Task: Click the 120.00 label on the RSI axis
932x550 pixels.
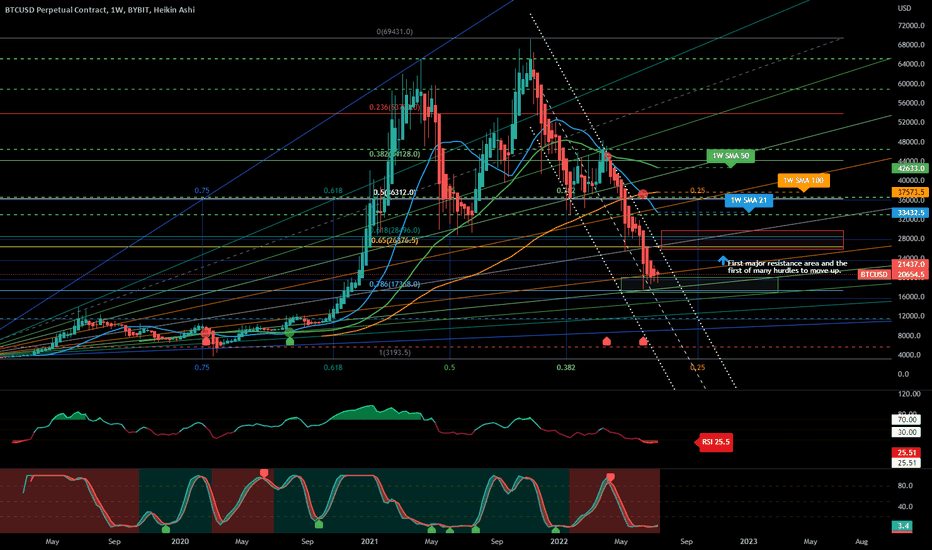Action: click(909, 394)
